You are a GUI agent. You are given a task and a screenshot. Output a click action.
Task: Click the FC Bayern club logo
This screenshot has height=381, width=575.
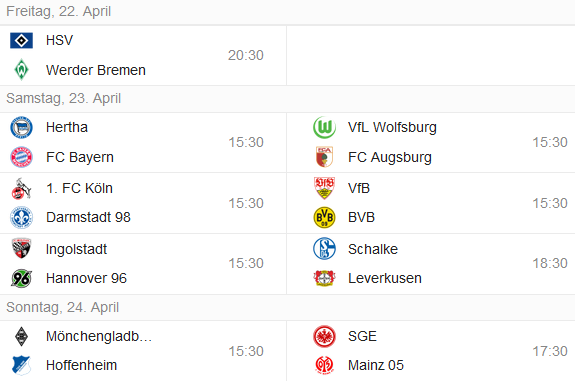21,157
